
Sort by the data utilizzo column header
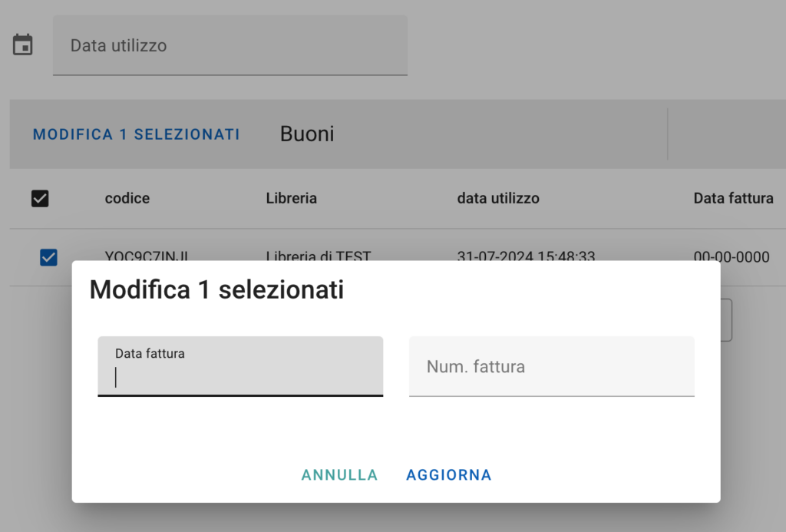pyautogui.click(x=498, y=198)
